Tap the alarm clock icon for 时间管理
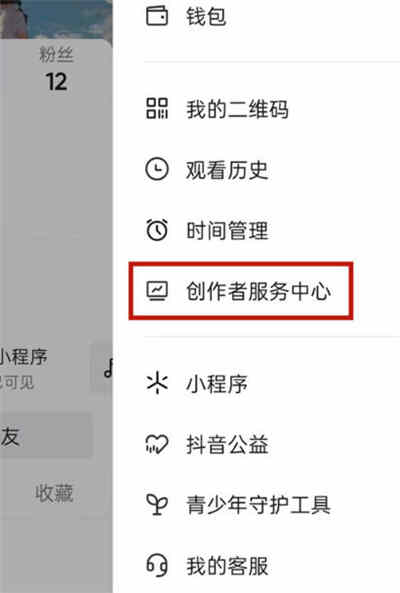The width and height of the screenshot is (400, 593). tap(157, 230)
